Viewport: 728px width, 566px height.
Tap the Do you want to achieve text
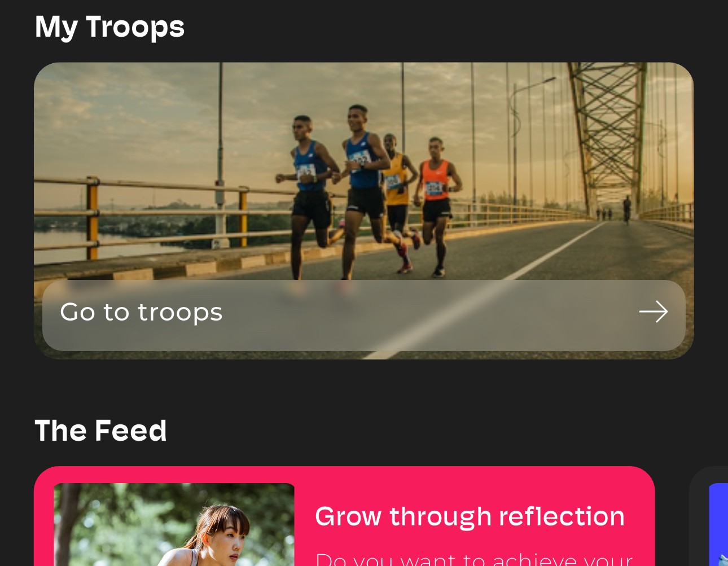pyautogui.click(x=474, y=559)
